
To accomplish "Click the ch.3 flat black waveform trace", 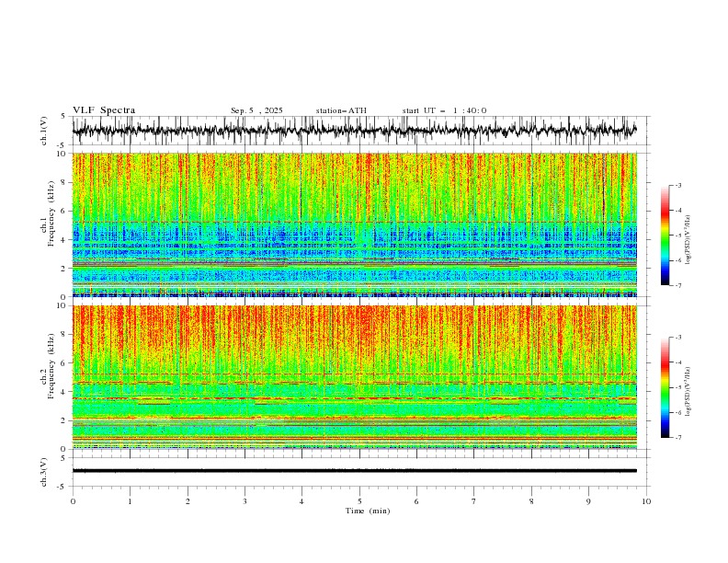I will (355, 471).
